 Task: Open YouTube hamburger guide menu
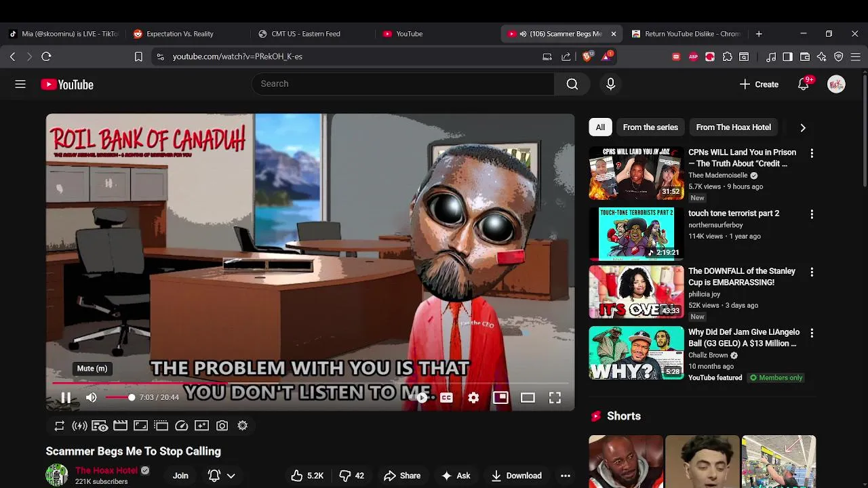(x=20, y=84)
